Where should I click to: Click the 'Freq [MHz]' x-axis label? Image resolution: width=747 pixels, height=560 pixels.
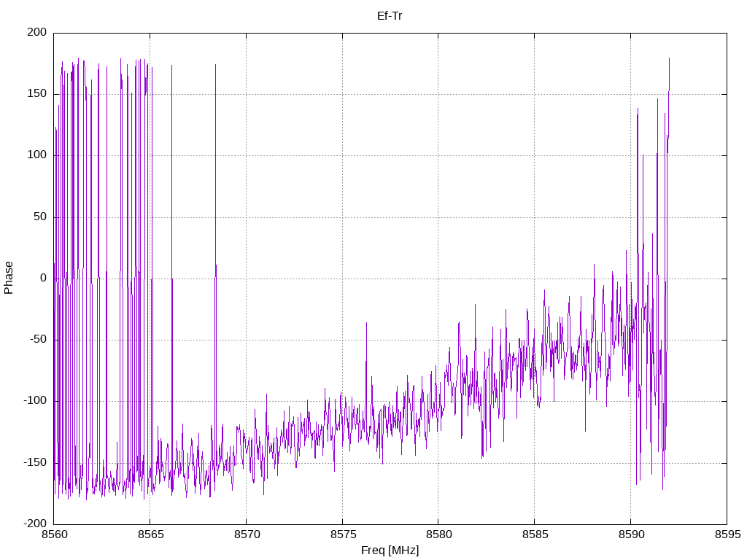click(390, 550)
